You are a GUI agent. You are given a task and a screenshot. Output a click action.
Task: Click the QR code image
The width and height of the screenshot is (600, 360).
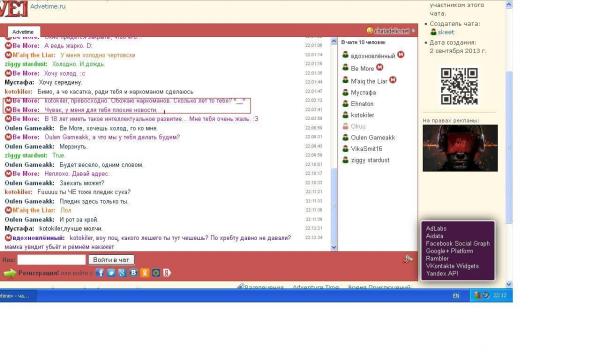tap(459, 86)
